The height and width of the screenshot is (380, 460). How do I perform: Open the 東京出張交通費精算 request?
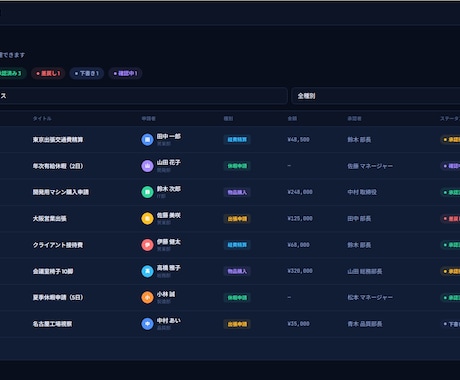pos(58,140)
